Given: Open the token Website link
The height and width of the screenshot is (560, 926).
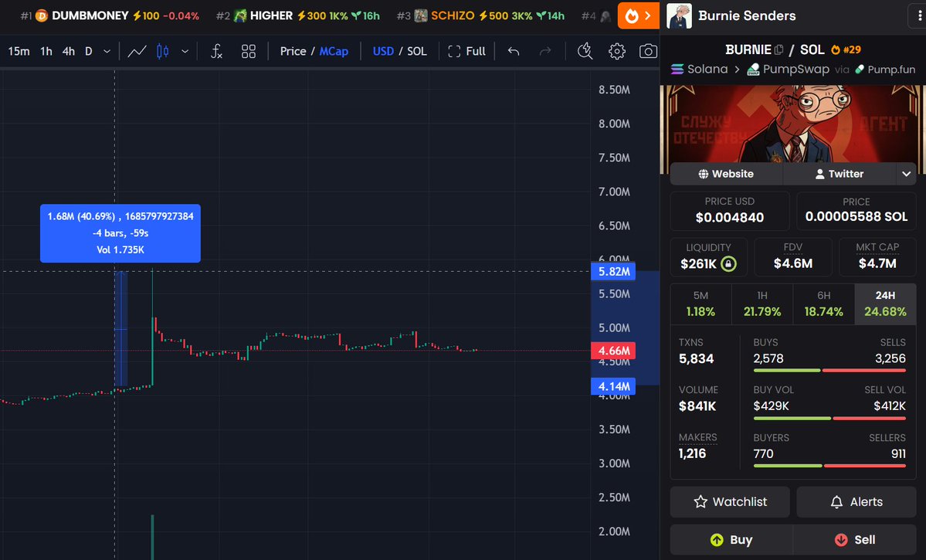Looking at the screenshot, I should pos(726,174).
